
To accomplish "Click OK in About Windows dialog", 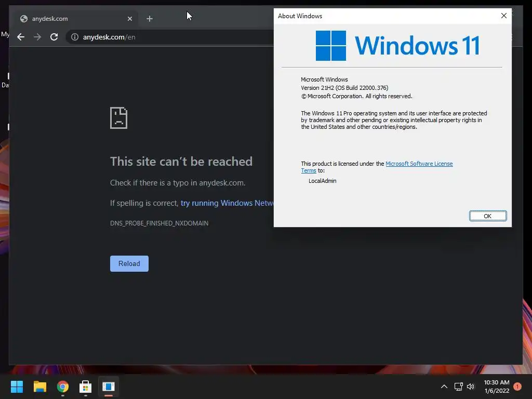I will pyautogui.click(x=487, y=216).
